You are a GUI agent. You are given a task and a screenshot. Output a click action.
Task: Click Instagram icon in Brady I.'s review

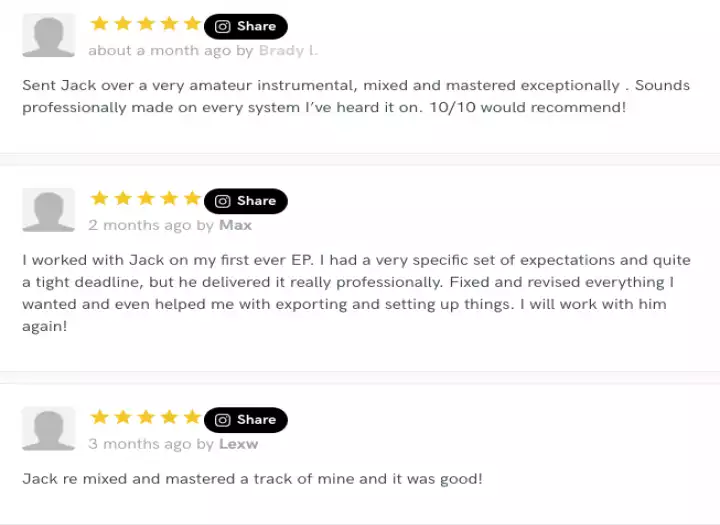click(223, 27)
